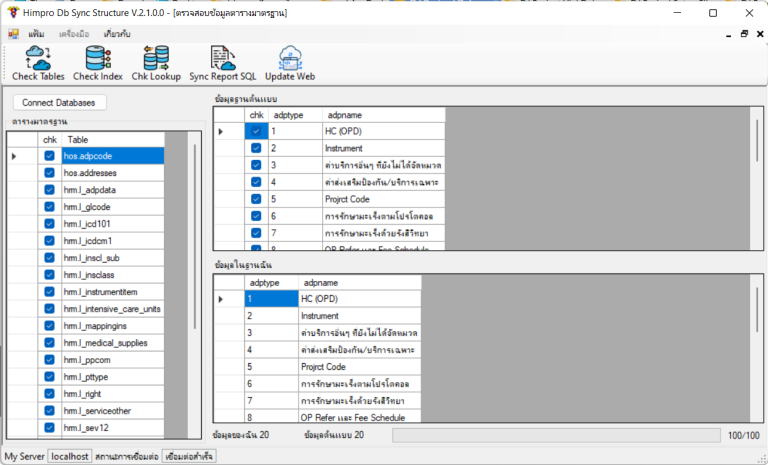This screenshot has height=465, width=768.
Task: Click the Check Tables toolbar icon
Action: (38, 63)
